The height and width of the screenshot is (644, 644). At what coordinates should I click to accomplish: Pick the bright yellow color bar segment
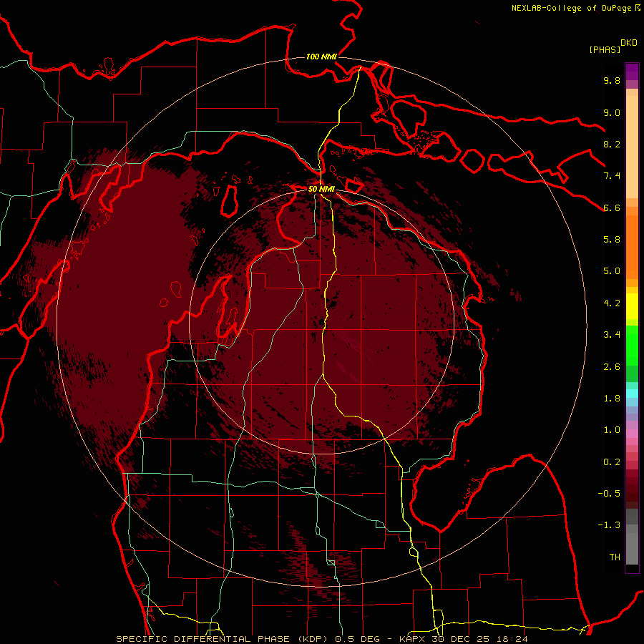[632, 306]
